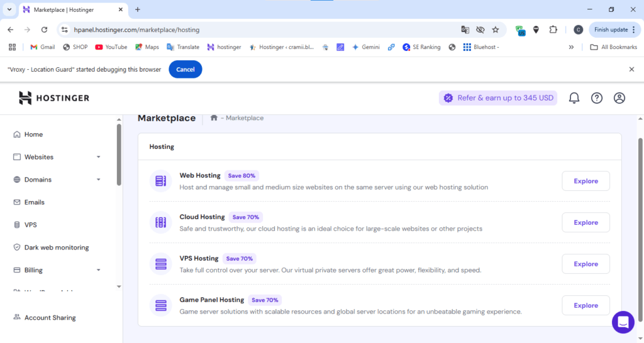Viewport: 644px width, 343px height.
Task: Show more bookmarks chevron
Action: pos(571,47)
